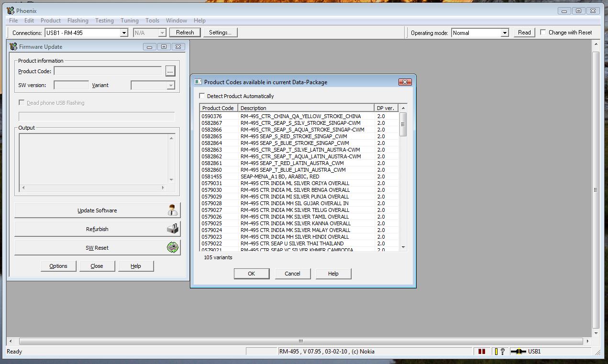Viewport: 608px width, 364px height.
Task: Open the Flashing menu
Action: 78,21
